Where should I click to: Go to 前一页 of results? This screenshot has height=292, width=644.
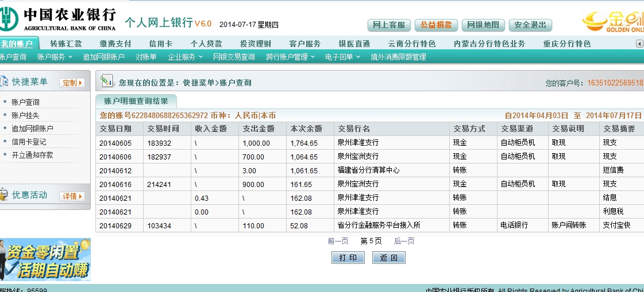[x=338, y=241]
